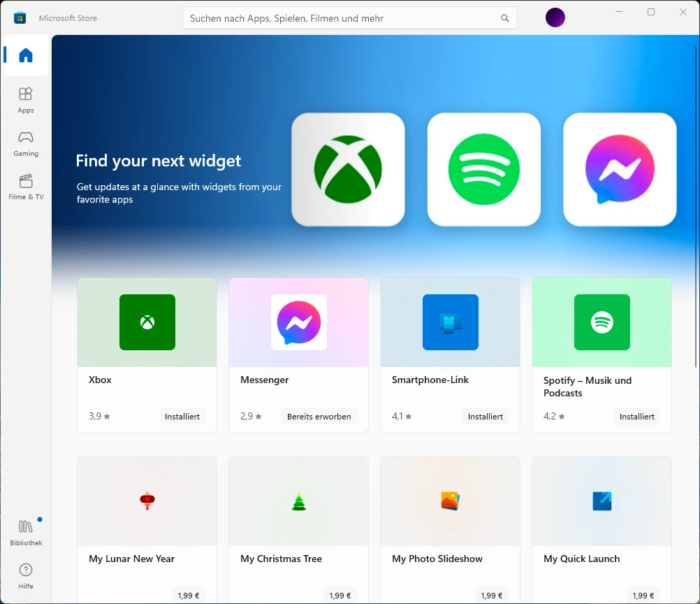Open the Filme & TV section
Screen dimensions: 700x604
25,189
